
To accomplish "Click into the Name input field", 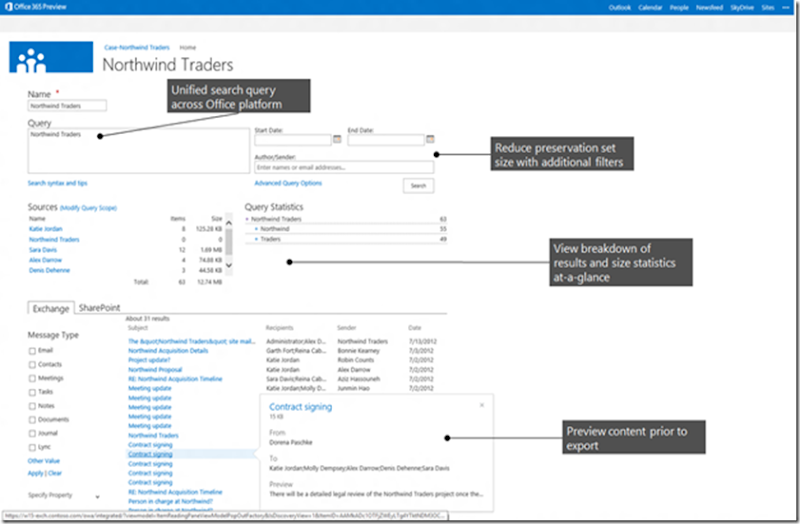I will 67,106.
